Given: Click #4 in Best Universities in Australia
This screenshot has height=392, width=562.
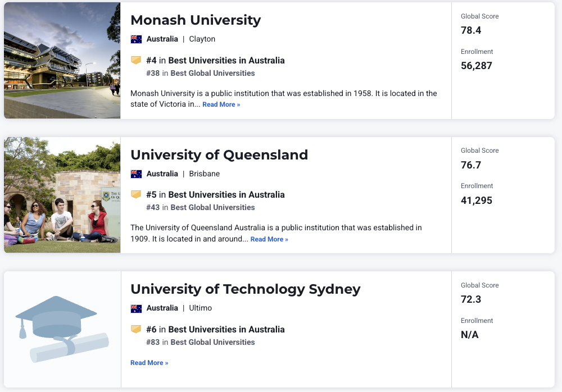Looking at the screenshot, I should pos(215,61).
